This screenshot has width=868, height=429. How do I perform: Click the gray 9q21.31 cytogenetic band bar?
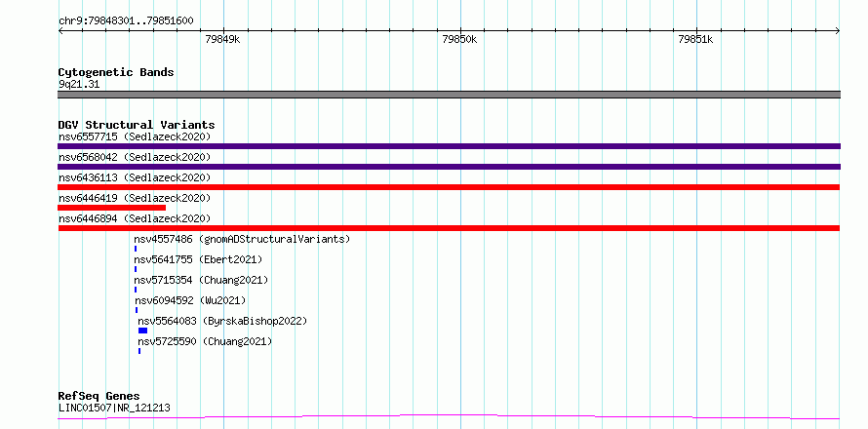coord(449,95)
